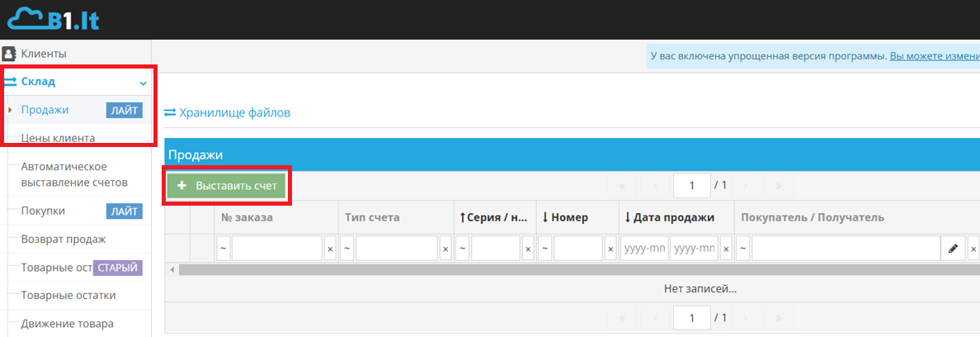Click the top page number field

[691, 186]
